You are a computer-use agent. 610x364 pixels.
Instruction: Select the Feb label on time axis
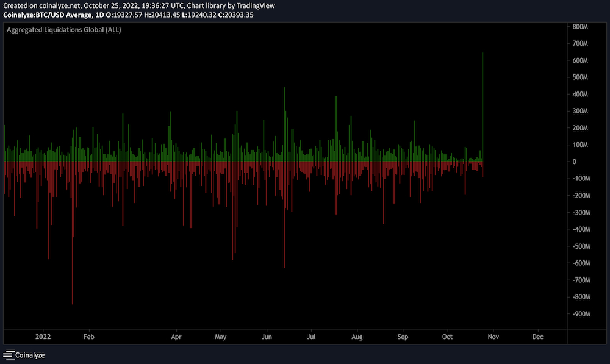pos(88,337)
